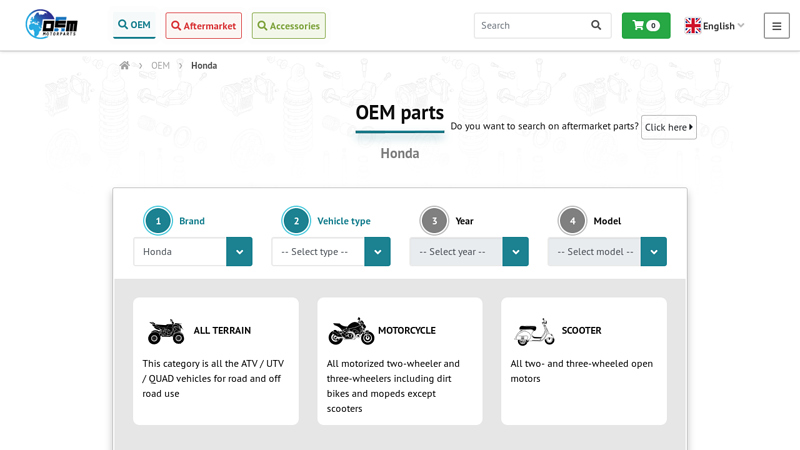Expand model dropdown arrow button

click(654, 252)
